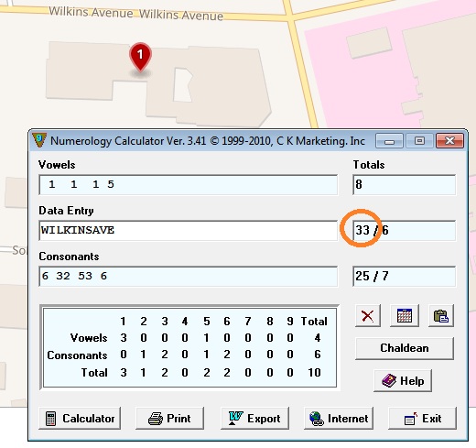
Task: Minimize the Numerology Calculator window
Action: [389, 141]
